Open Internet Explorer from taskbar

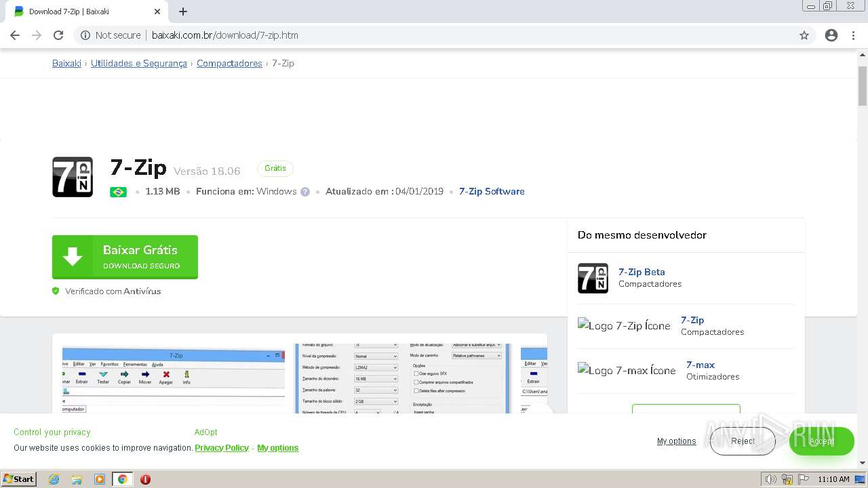[x=54, y=479]
